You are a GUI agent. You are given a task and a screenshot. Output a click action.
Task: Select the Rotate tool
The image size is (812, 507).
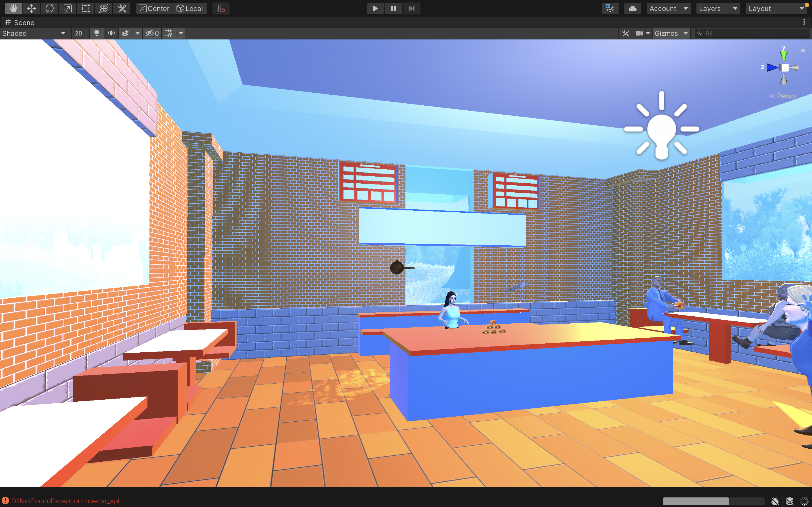pos(50,8)
